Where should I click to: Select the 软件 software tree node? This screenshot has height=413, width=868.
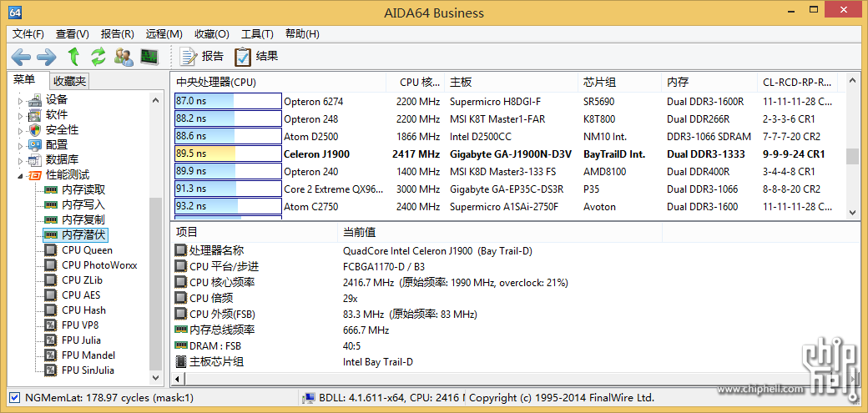57,114
